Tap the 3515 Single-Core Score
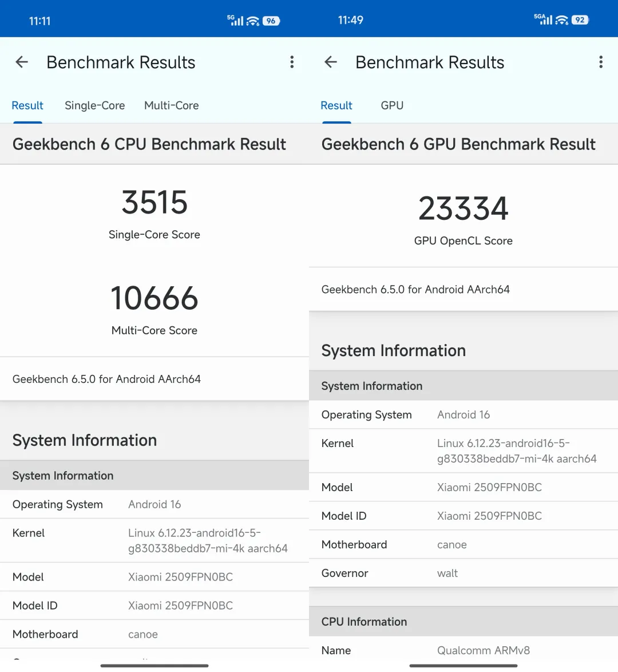This screenshot has width=618, height=672. click(154, 203)
